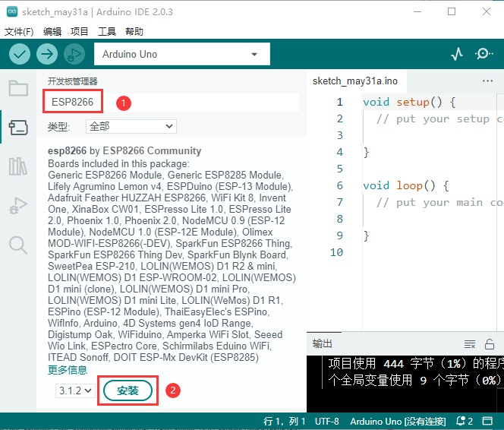
Task: Click the 安装 install button
Action: click(x=128, y=390)
